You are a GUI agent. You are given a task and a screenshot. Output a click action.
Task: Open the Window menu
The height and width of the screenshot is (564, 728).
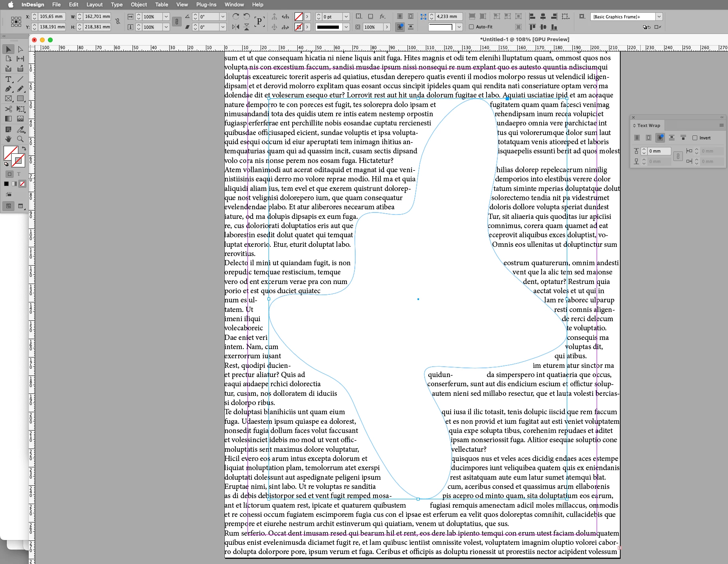click(234, 4)
